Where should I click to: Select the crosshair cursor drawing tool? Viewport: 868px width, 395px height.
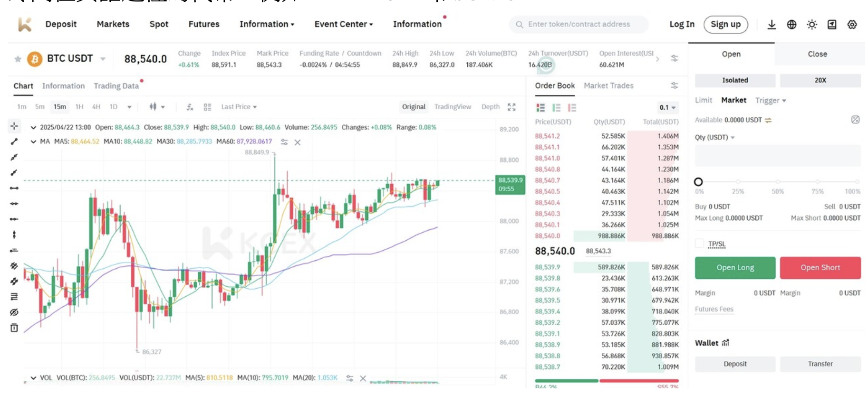tap(14, 126)
